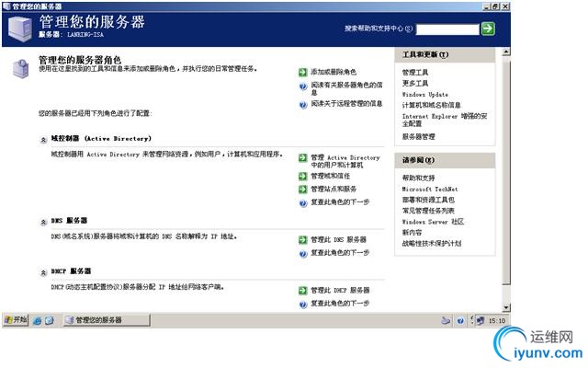Click the vertical scrollbar down arrow

click(x=506, y=307)
